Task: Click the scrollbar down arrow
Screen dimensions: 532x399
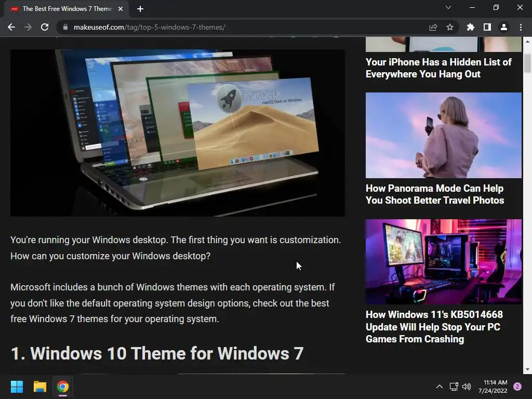Action: [x=527, y=369]
